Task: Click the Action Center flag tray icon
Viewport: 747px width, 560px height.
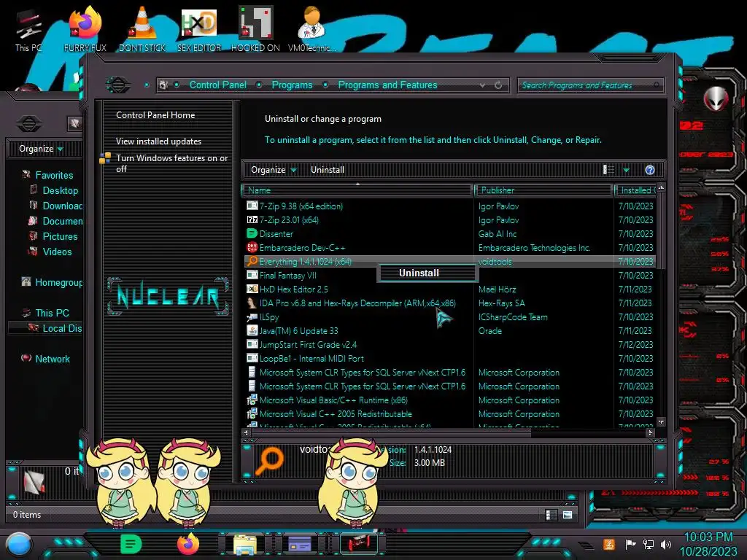Action: [630, 544]
